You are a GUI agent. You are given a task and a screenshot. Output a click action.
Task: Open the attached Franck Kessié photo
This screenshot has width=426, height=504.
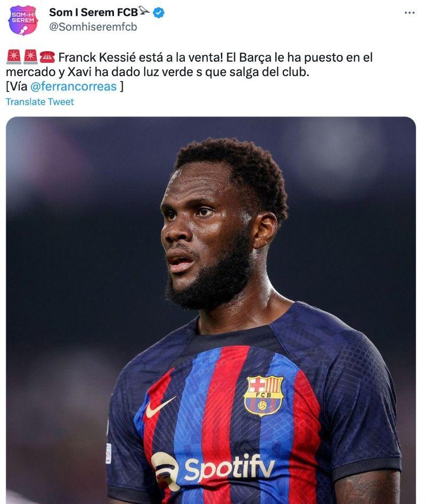tap(211, 310)
